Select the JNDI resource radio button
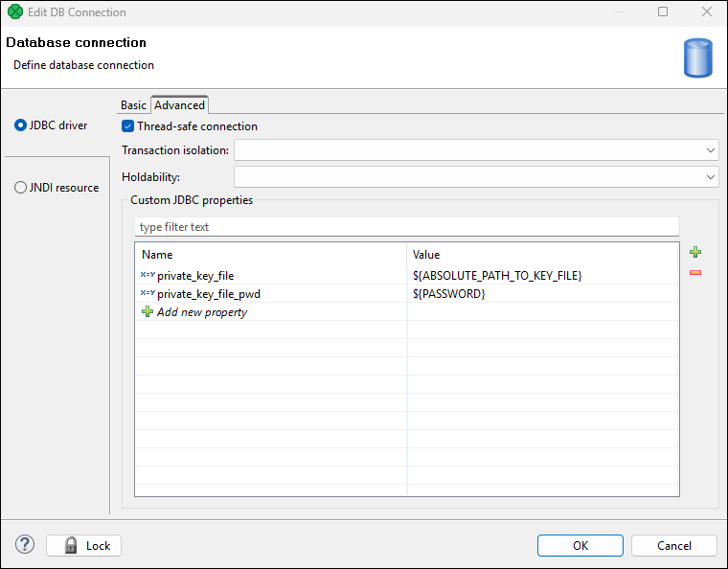The image size is (728, 569). click(20, 188)
